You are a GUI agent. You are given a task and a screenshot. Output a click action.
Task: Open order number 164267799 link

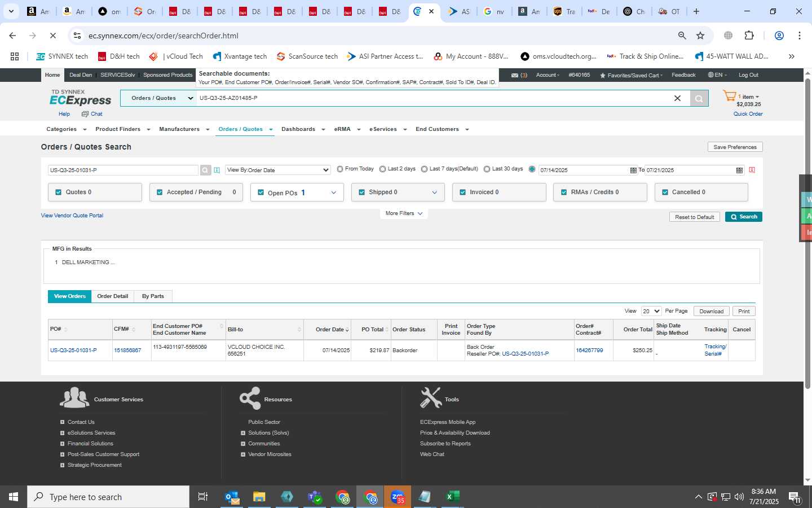pyautogui.click(x=589, y=351)
